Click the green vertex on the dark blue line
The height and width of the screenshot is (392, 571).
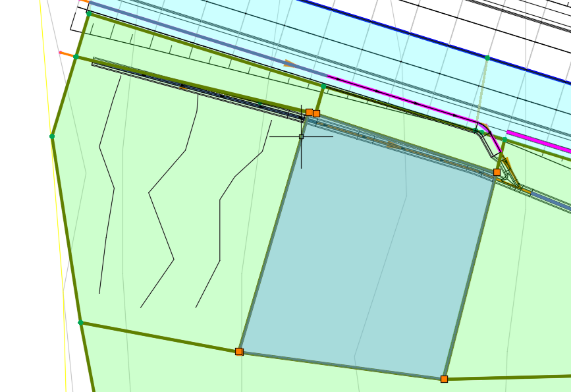pos(487,58)
